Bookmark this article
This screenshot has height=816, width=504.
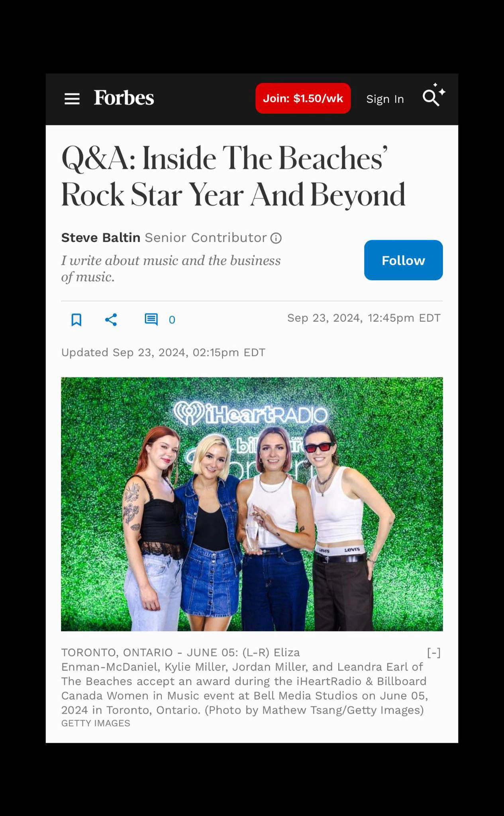[76, 320]
